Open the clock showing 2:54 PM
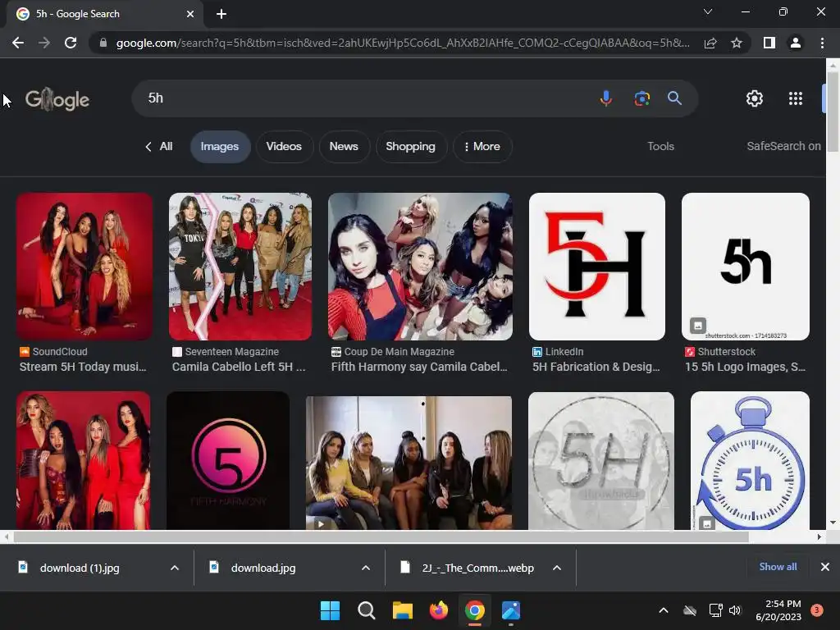The height and width of the screenshot is (630, 840). [778, 610]
